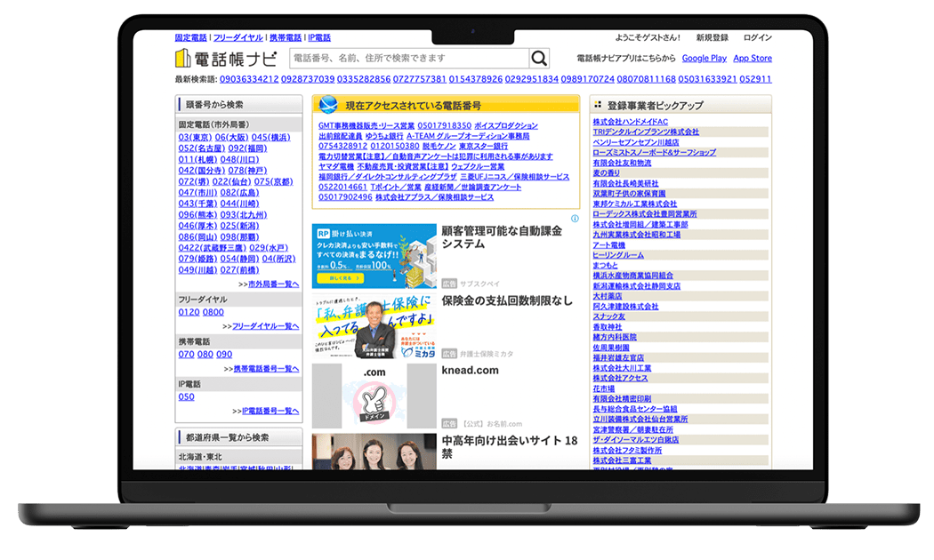Screen dimensions: 934x560
Task: Select area code 052(名古屋)
Action: pyautogui.click(x=202, y=148)
